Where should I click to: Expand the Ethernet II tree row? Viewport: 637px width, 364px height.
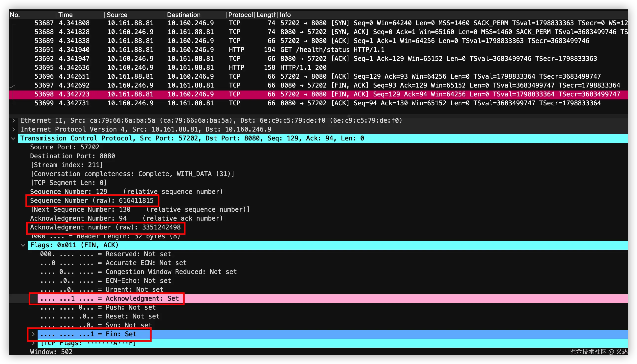click(x=14, y=120)
